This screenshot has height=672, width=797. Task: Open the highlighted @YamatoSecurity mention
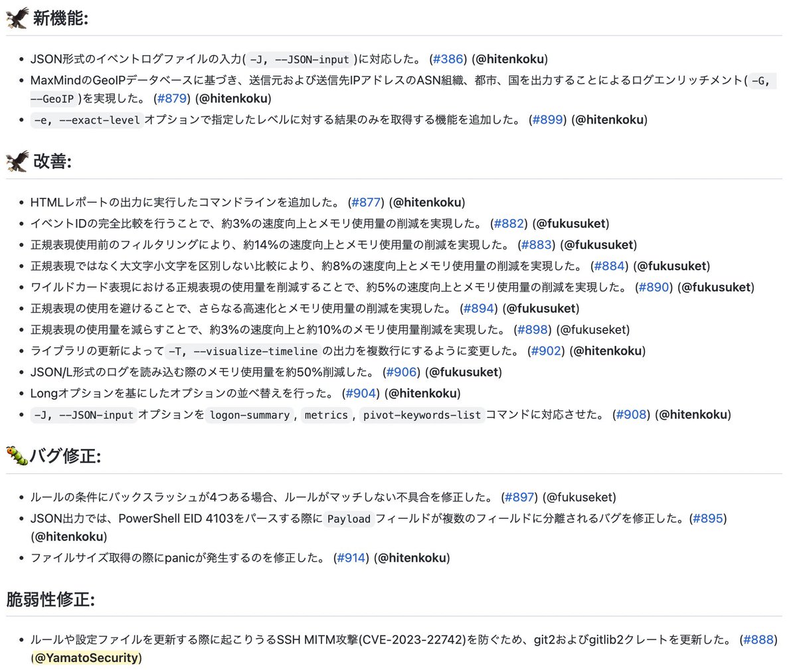86,658
